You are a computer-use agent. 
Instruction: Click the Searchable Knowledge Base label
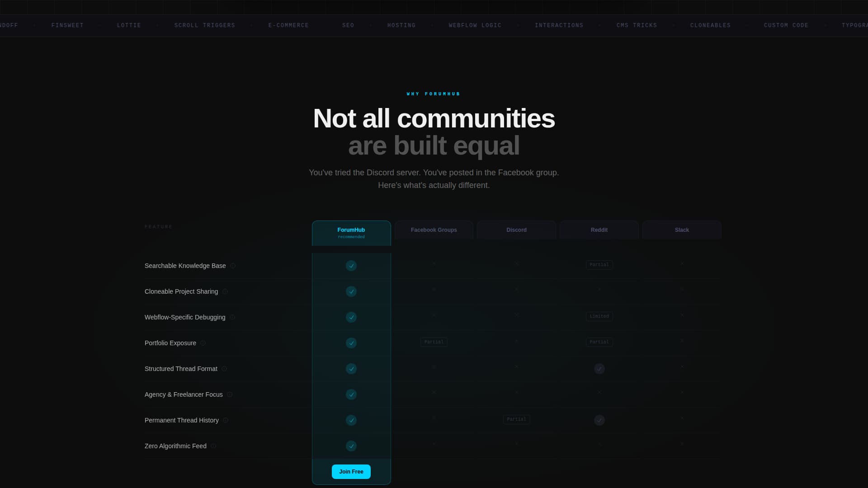(x=185, y=266)
